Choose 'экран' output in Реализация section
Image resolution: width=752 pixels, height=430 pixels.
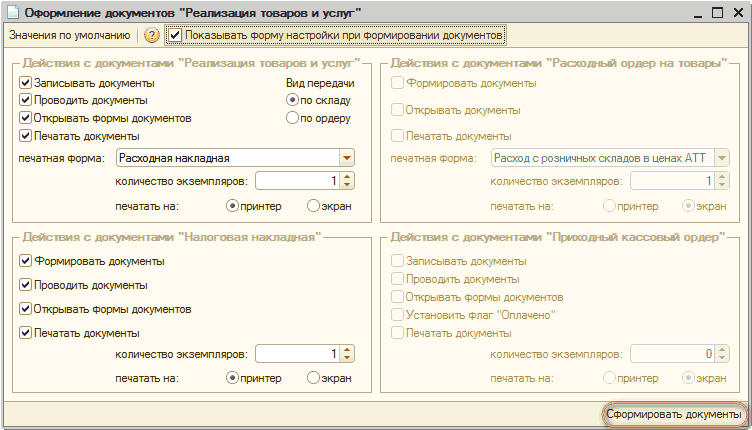pyautogui.click(x=313, y=206)
